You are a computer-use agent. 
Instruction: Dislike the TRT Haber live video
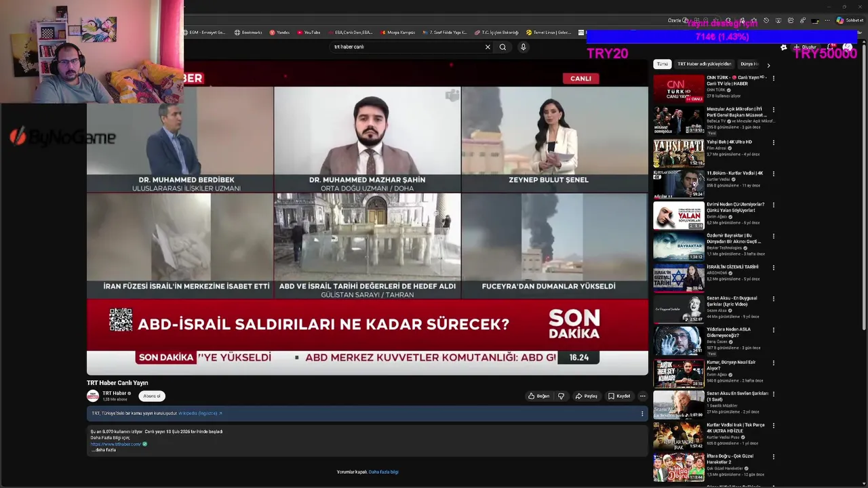561,396
